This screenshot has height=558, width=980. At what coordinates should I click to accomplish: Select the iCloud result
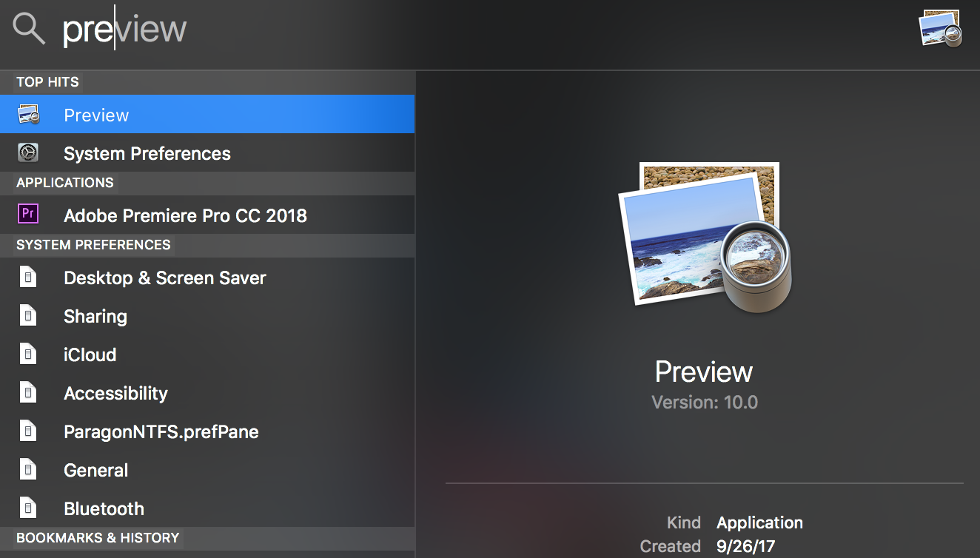click(207, 354)
